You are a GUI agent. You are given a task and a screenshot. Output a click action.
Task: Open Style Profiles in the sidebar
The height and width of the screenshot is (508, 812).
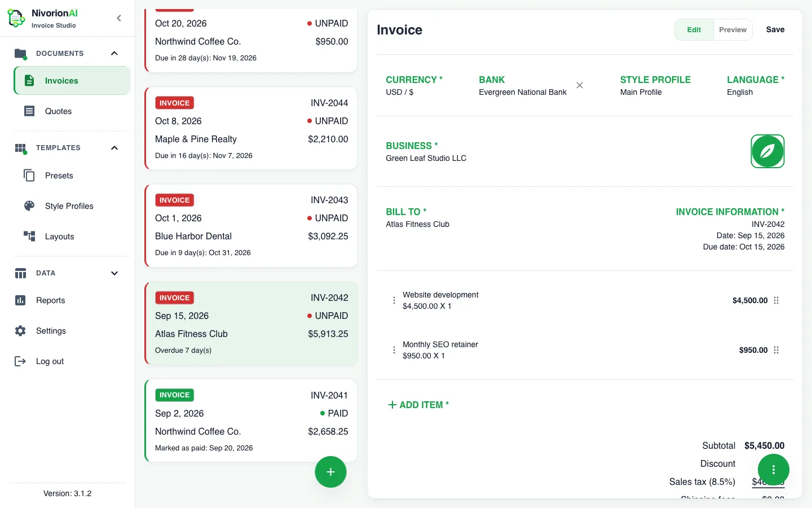72,206
